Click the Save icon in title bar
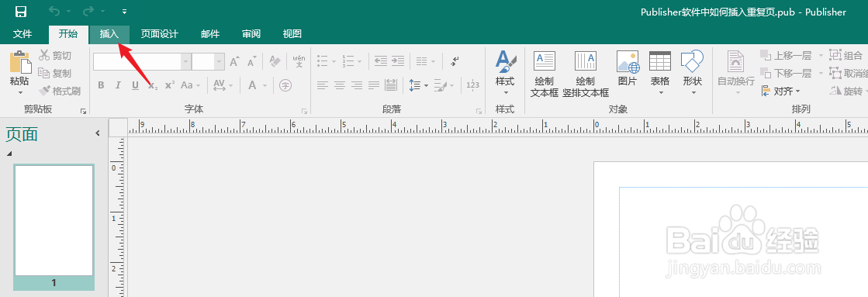Viewport: 868px width, 297px height. [x=20, y=12]
